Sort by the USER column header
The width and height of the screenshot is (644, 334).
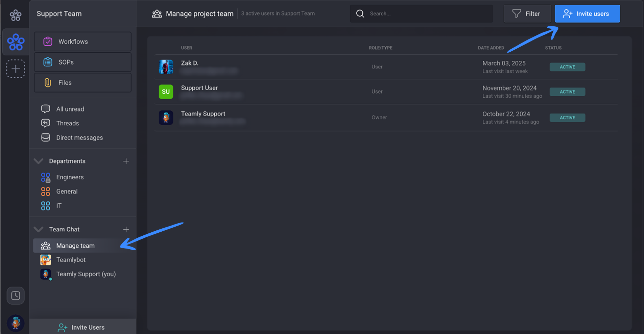pyautogui.click(x=187, y=48)
